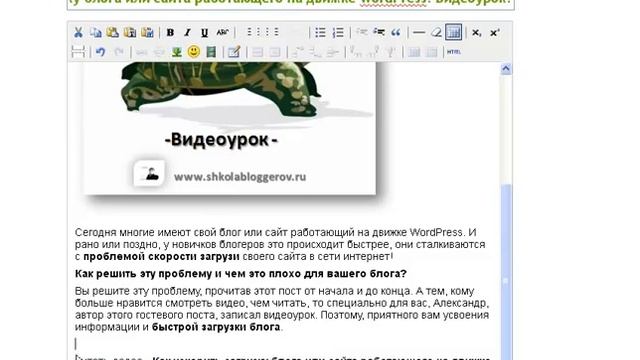Insert a bulleted list
The image size is (640, 360).
click(320, 32)
